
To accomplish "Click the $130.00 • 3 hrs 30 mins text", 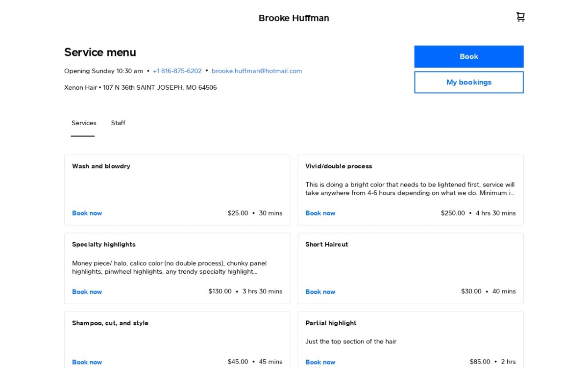I will tap(245, 291).
